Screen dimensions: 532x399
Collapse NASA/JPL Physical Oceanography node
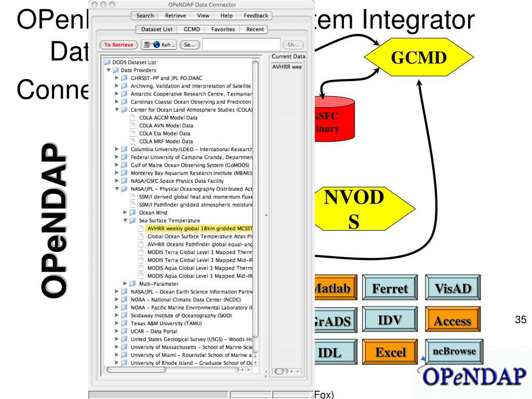(117, 189)
